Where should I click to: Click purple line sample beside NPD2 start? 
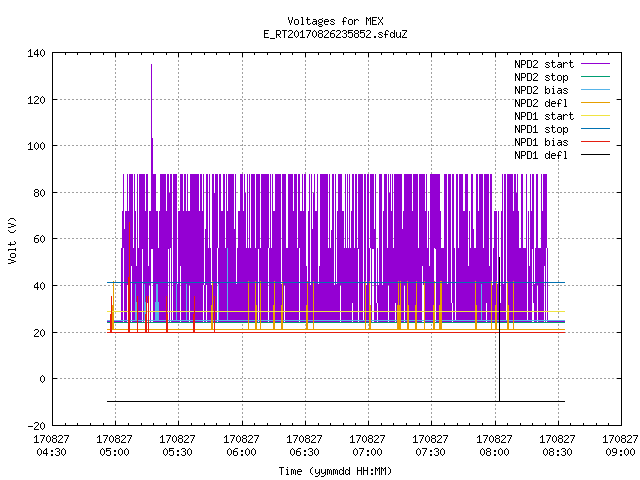click(595, 64)
